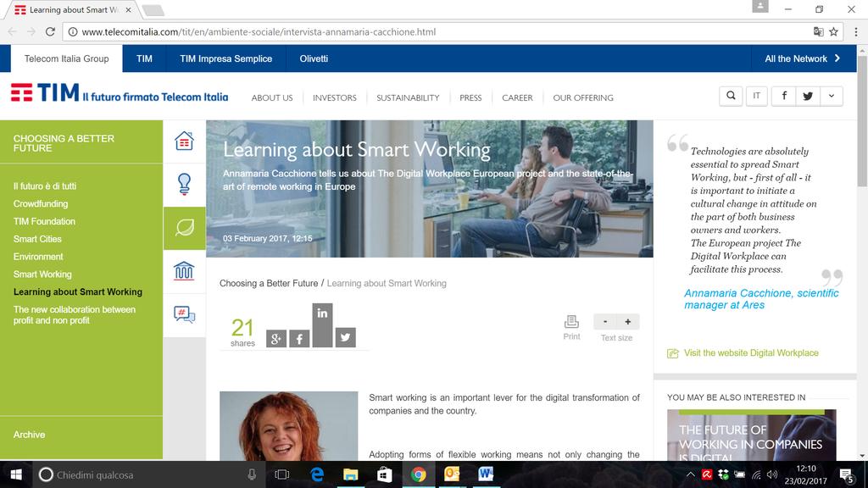Open Action Center notifications

[846, 474]
